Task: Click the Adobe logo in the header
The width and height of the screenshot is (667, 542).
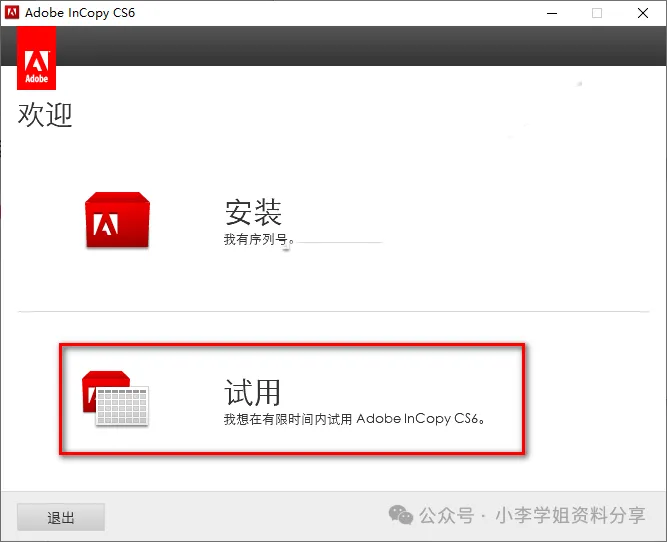Action: tap(37, 58)
